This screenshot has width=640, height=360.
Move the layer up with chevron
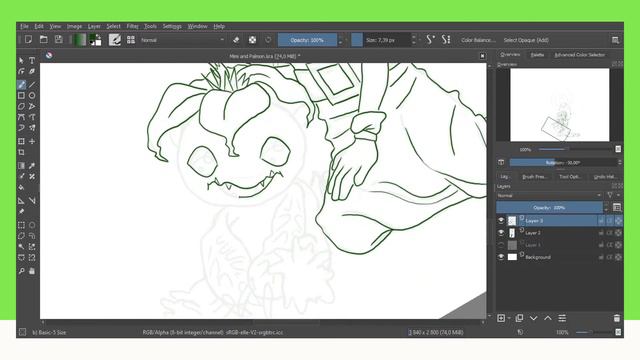548,318
